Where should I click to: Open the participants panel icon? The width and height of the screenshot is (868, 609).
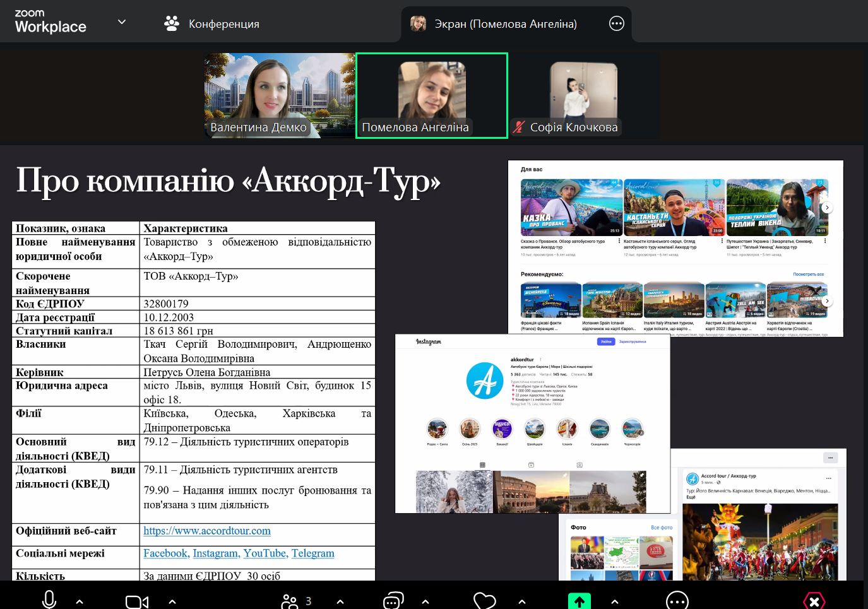[290, 601]
